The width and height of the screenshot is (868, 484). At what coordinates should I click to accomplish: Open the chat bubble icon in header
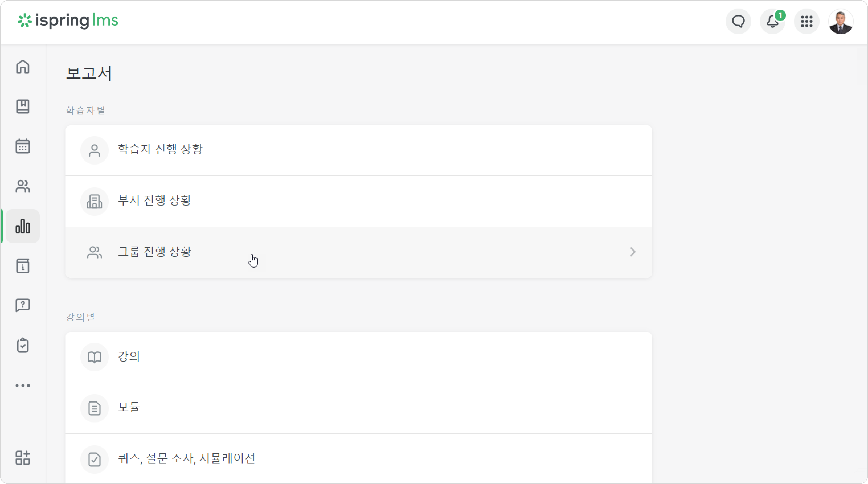pos(738,21)
